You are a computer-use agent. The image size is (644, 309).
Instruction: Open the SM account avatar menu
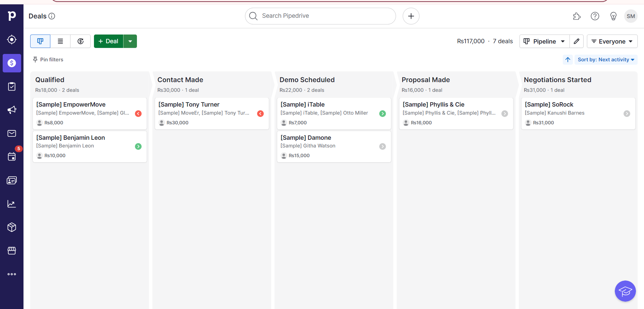pyautogui.click(x=631, y=16)
